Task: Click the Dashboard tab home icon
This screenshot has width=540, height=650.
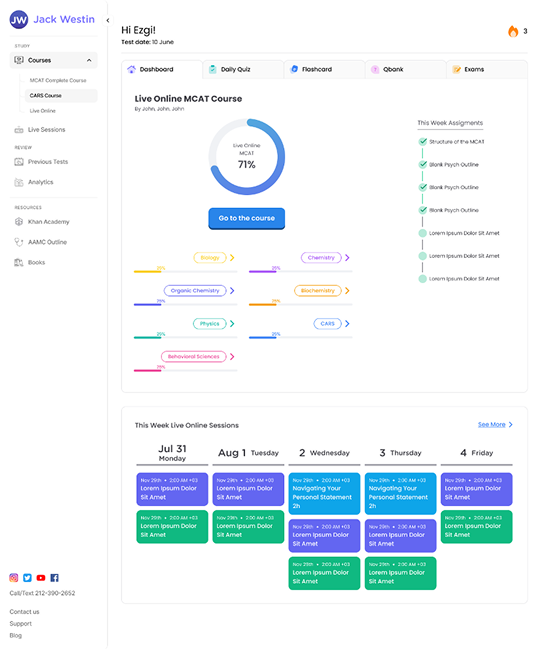Action: point(131,69)
